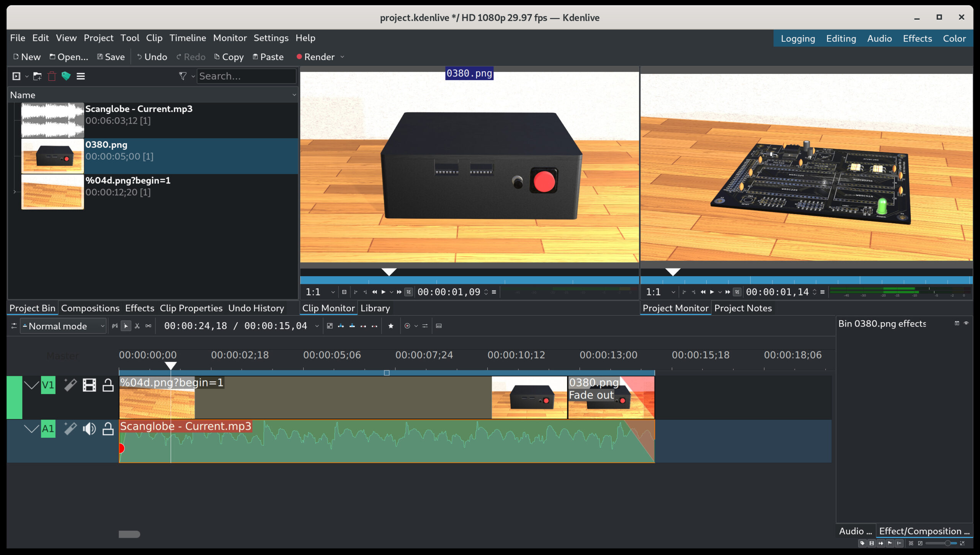The height and width of the screenshot is (555, 980).
Task: Click the Render button
Action: point(315,57)
